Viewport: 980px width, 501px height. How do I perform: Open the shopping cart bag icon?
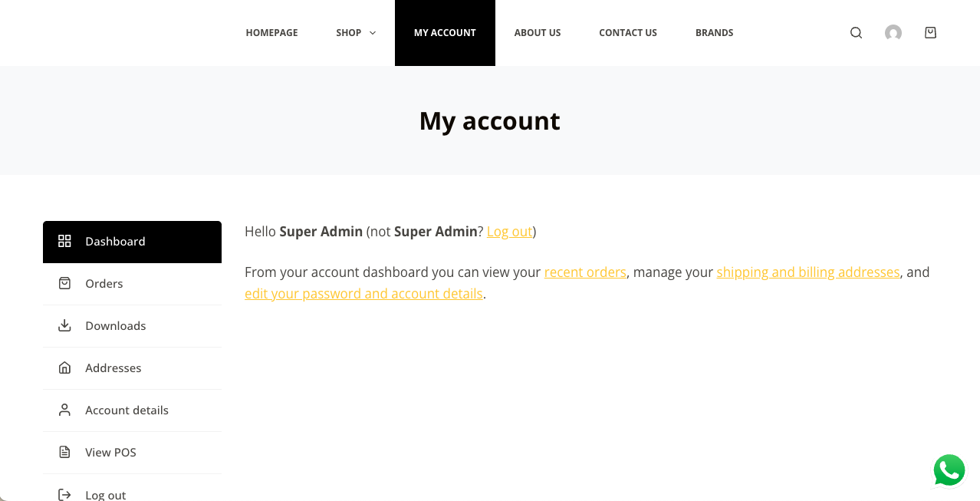click(x=930, y=33)
